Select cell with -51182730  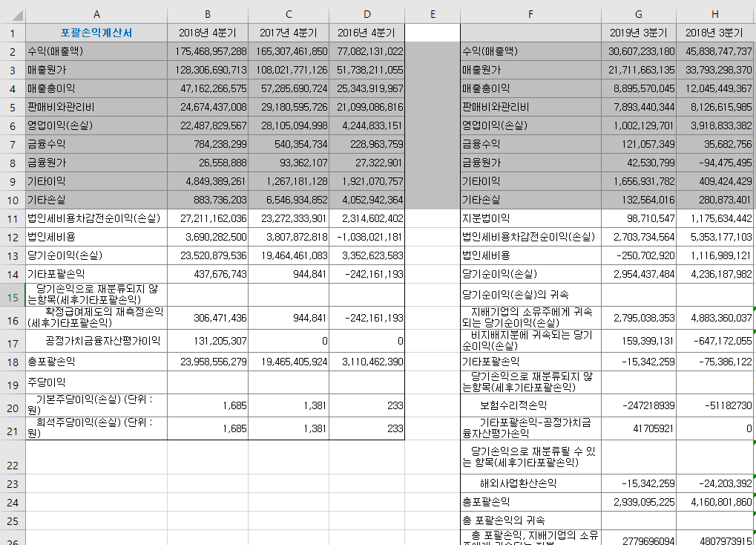(716, 405)
